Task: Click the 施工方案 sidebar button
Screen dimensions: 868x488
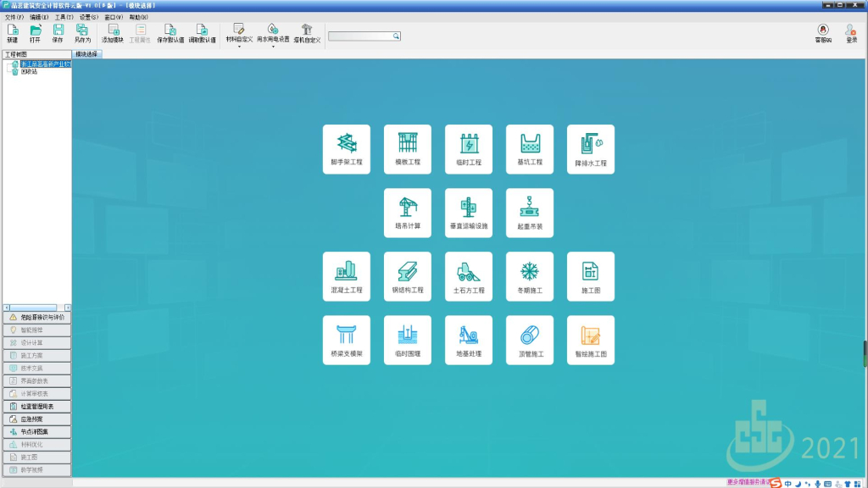Action: [x=36, y=356]
